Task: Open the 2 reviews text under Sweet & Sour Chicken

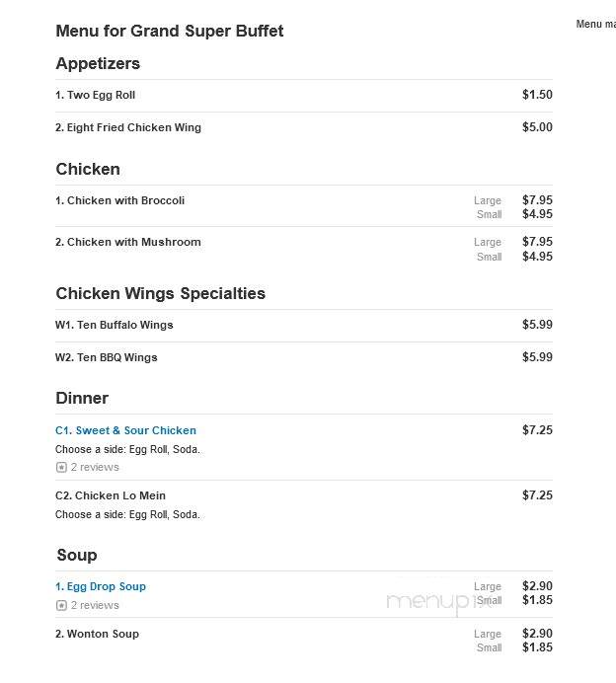Action: 95,467
